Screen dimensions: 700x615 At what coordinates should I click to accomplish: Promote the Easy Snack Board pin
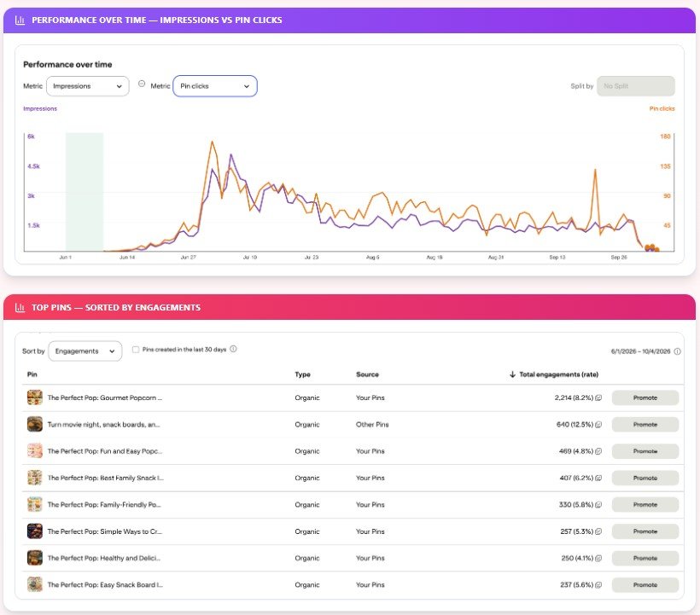pyautogui.click(x=645, y=584)
